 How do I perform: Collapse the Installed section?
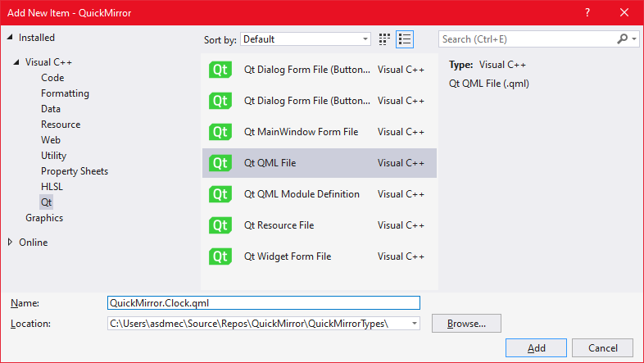pyautogui.click(x=10, y=38)
